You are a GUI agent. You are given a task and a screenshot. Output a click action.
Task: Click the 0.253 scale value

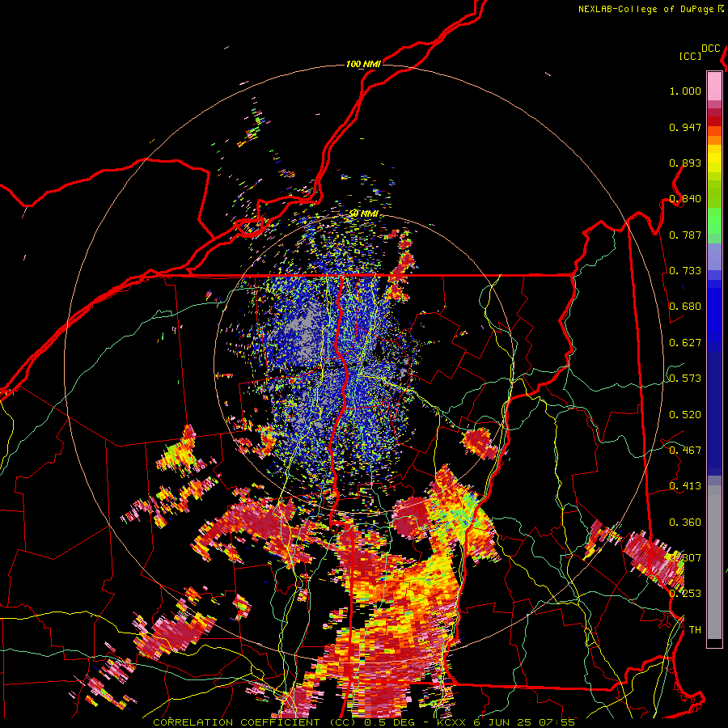click(685, 594)
